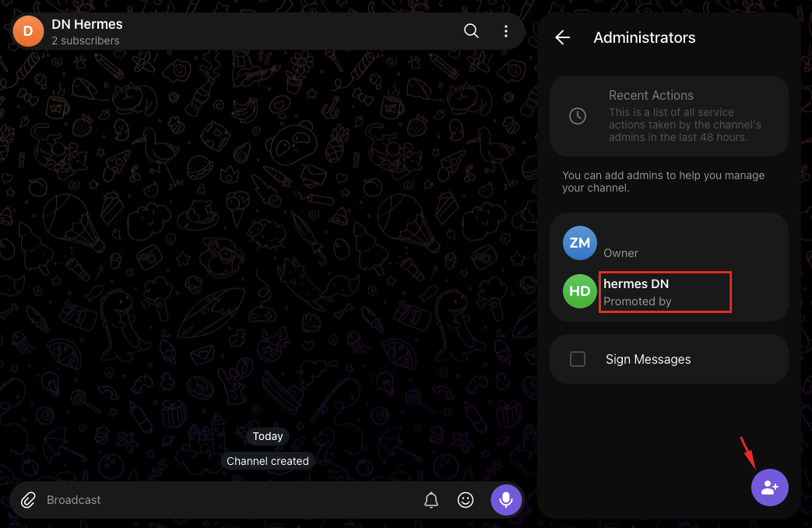Open the hermes DN administrator entry

click(669, 292)
